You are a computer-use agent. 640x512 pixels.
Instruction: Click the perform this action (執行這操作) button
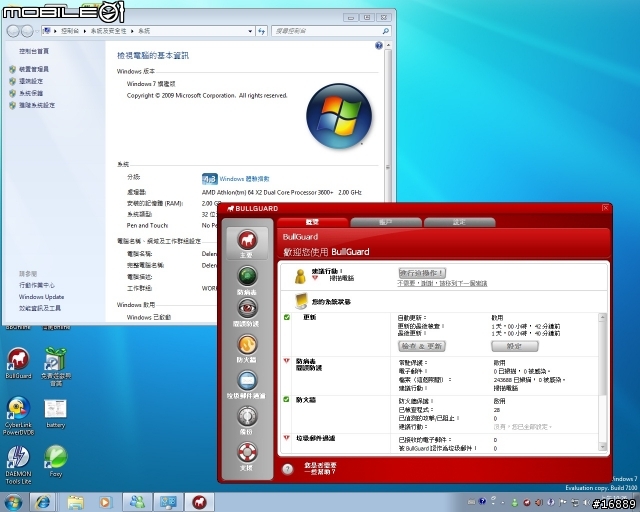coord(422,273)
